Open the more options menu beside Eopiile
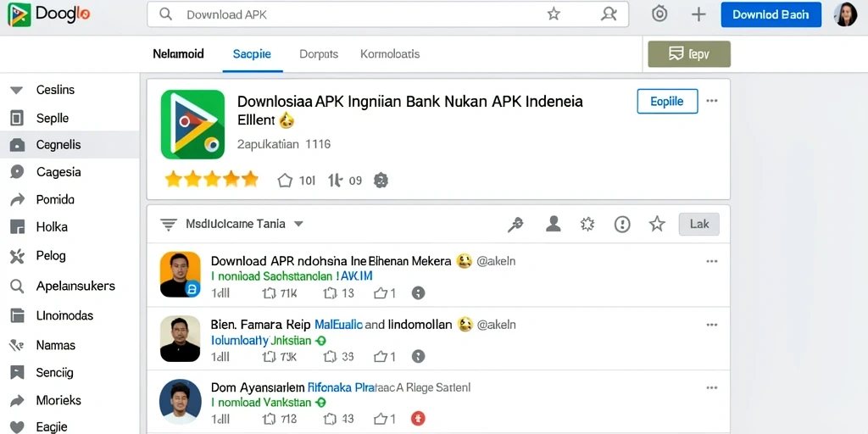 712,101
